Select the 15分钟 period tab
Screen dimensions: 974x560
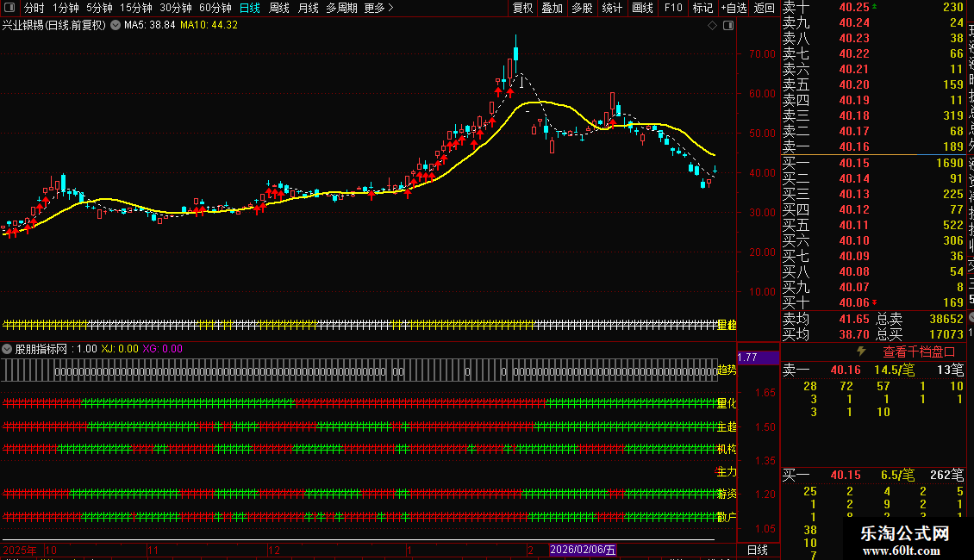click(x=136, y=8)
